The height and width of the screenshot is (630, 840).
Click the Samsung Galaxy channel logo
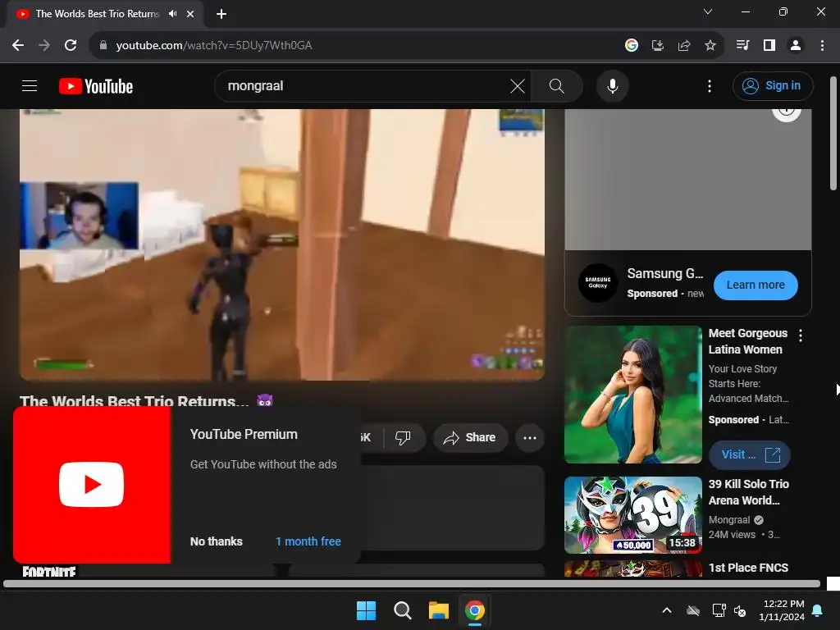point(598,283)
